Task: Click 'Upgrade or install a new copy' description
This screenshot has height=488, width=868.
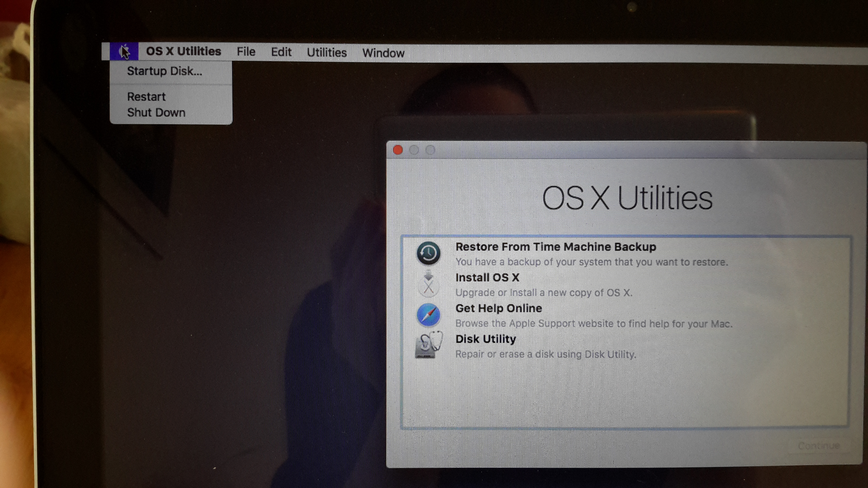Action: (544, 293)
